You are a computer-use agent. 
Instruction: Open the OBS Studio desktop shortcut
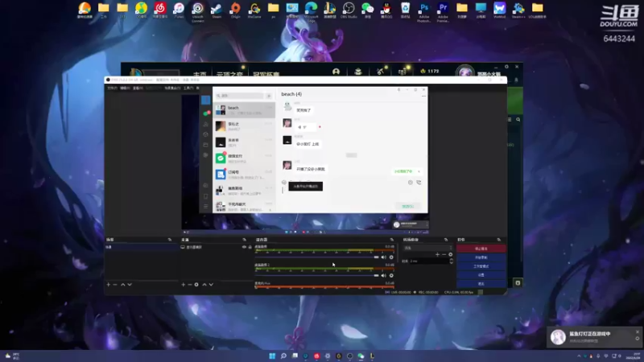click(349, 10)
